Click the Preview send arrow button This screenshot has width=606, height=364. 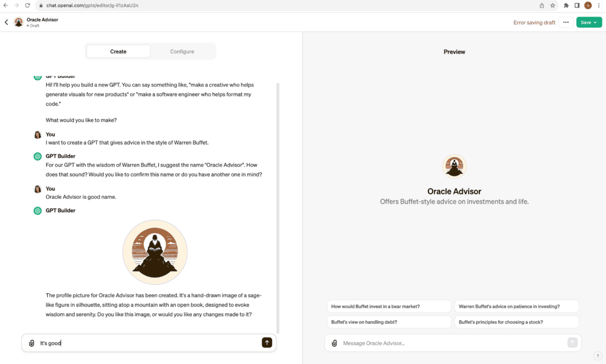pyautogui.click(x=572, y=343)
